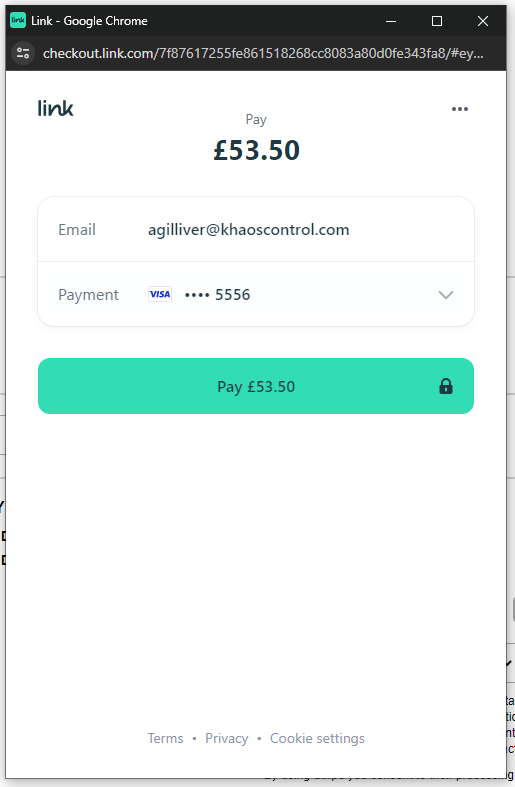Minimize the Link Chrome window
The image size is (515, 787).
click(x=391, y=21)
